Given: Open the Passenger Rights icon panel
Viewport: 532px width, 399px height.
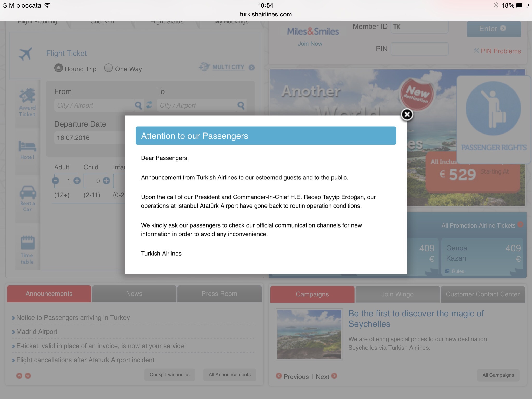Looking at the screenshot, I should (x=493, y=119).
